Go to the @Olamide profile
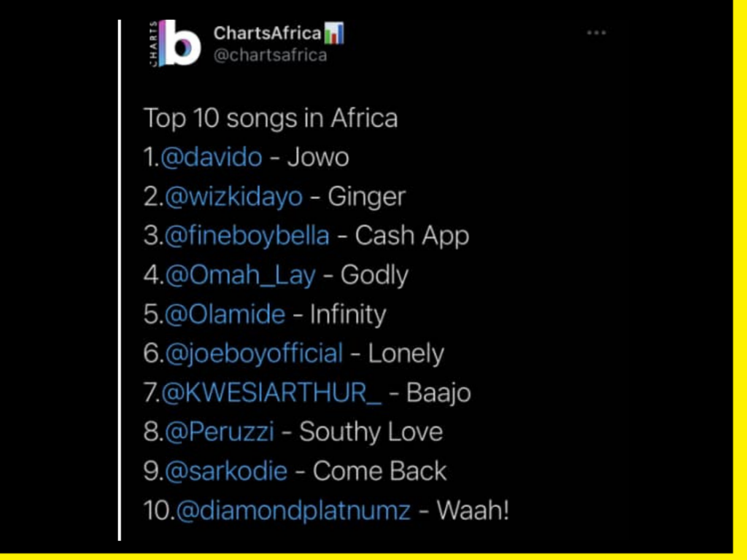The image size is (747, 560). [x=225, y=315]
